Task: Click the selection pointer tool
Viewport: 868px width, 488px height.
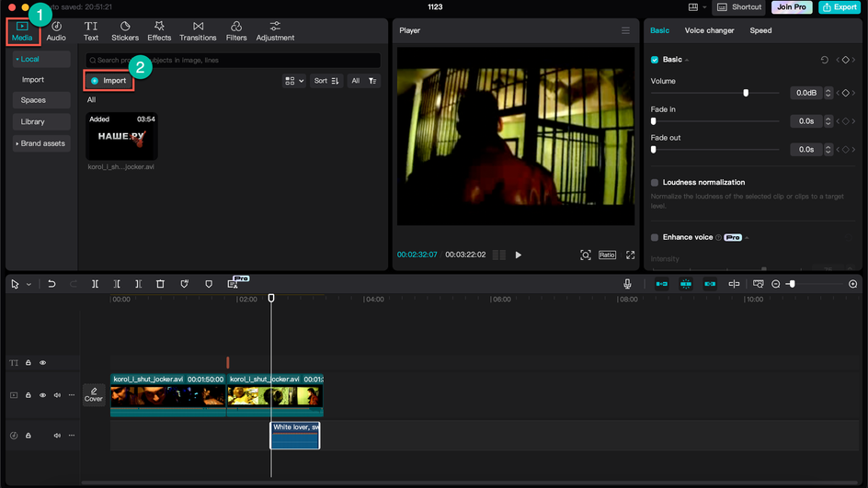Action: point(15,284)
